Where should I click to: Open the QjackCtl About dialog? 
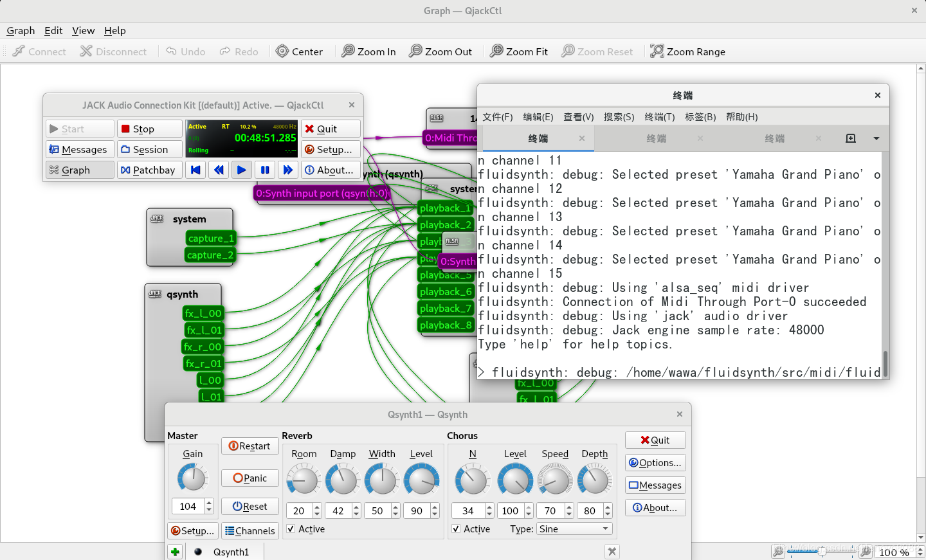click(331, 170)
